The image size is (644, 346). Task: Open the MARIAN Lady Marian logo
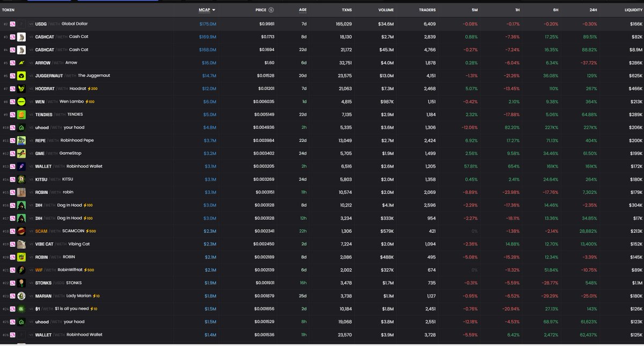pos(21,295)
